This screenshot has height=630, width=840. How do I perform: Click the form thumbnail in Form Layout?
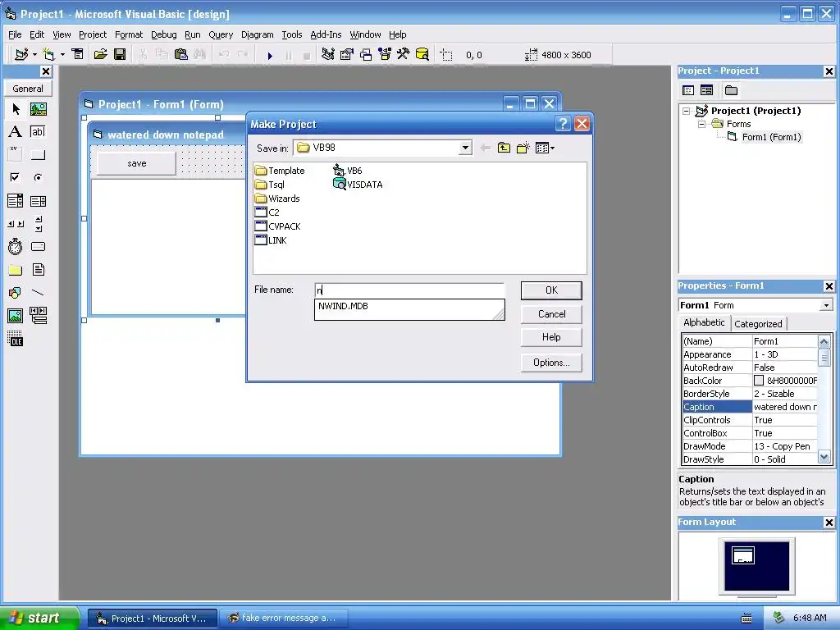pos(743,555)
